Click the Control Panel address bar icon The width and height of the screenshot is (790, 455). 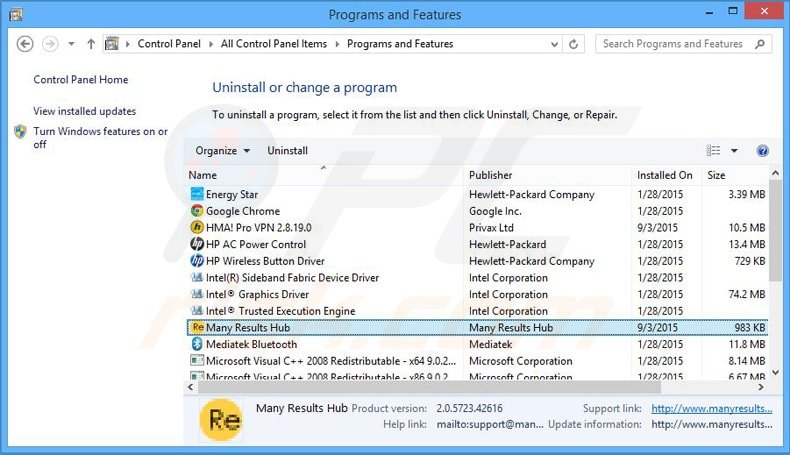click(x=111, y=44)
